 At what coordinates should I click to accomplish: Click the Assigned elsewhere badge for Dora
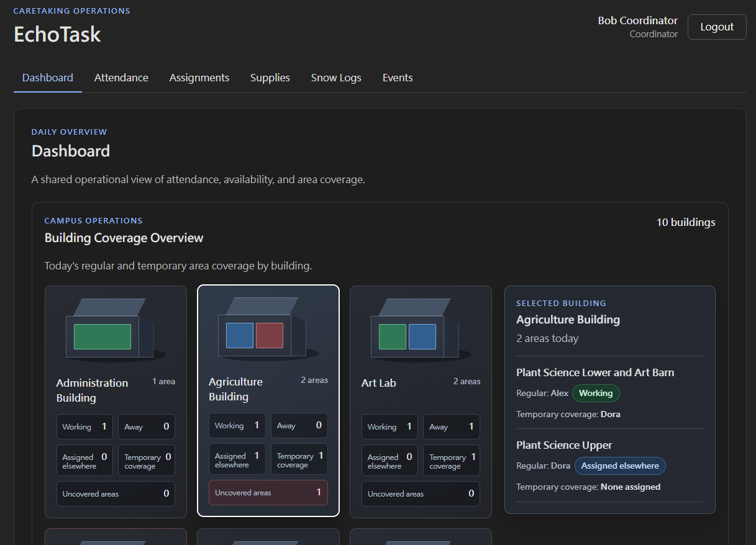[x=620, y=466]
